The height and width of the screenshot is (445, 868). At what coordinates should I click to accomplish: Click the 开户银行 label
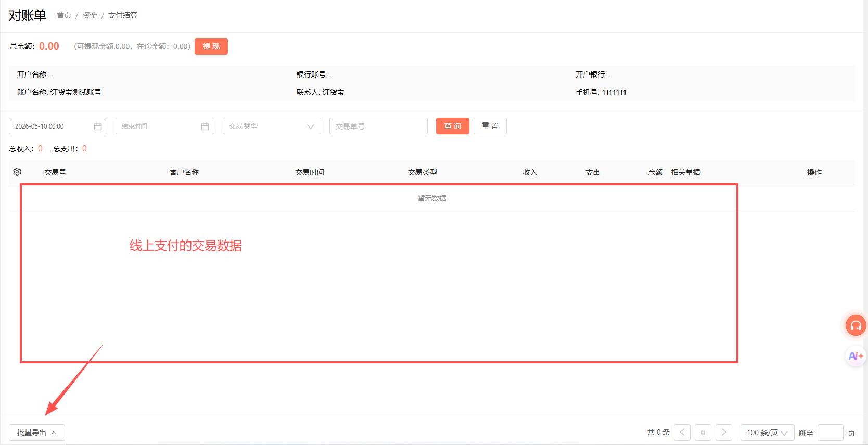coord(591,74)
